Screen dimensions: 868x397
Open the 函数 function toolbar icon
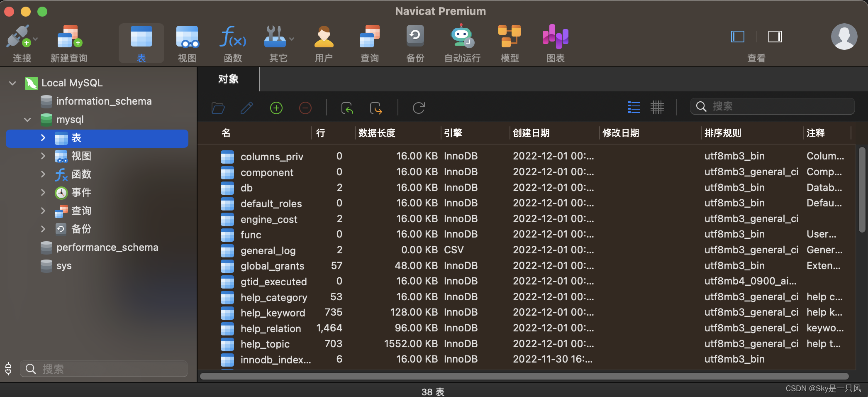tap(233, 37)
